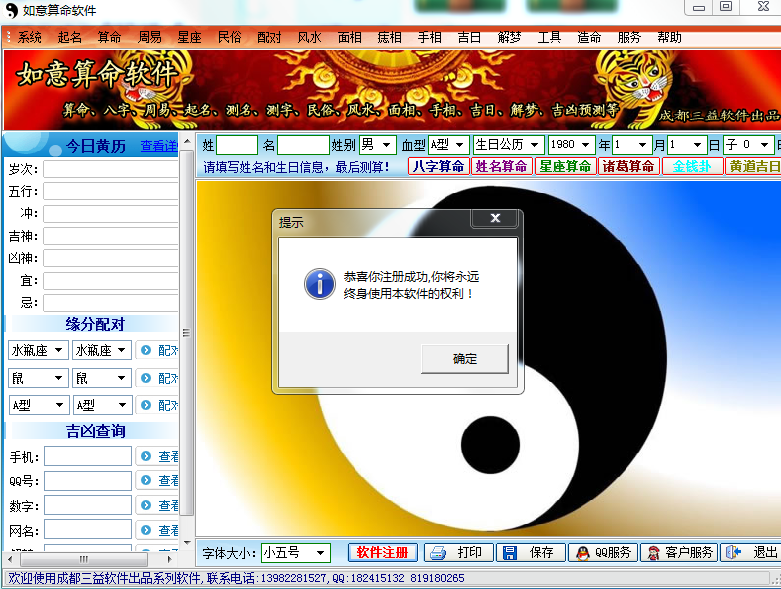Open QQ服务 penguin icon
This screenshot has width=781, height=589.
pyautogui.click(x=581, y=553)
